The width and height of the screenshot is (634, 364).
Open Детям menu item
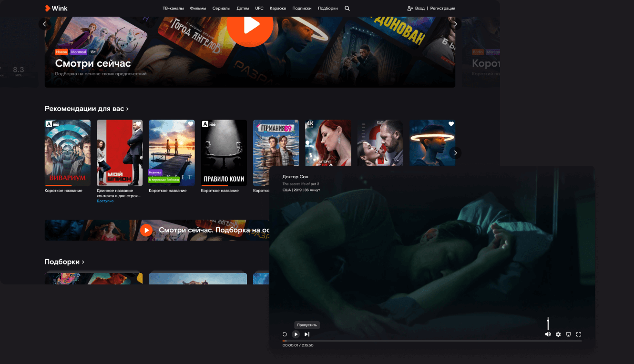(243, 8)
